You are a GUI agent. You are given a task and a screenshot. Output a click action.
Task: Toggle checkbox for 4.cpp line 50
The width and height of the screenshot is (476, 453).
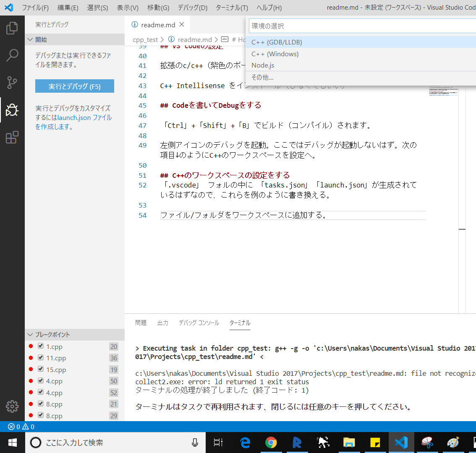coord(41,380)
